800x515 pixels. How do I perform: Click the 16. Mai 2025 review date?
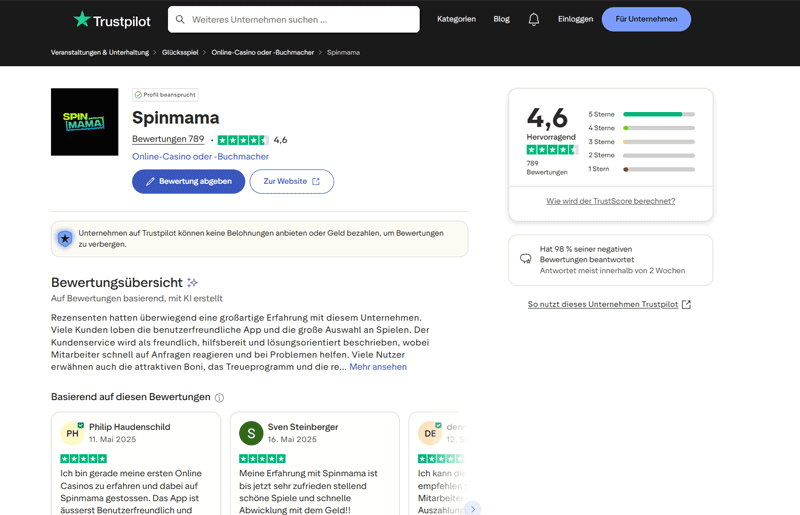click(292, 439)
